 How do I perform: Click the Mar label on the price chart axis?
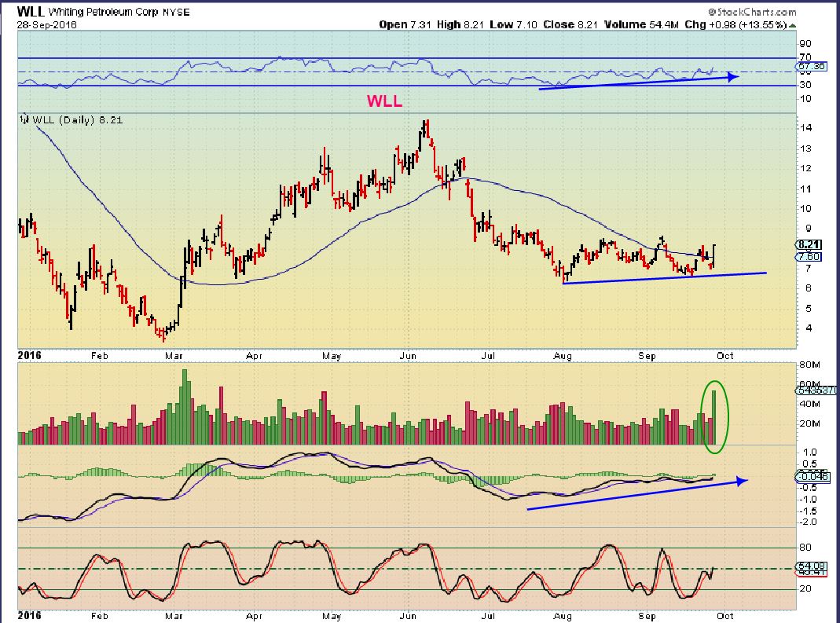tap(174, 356)
